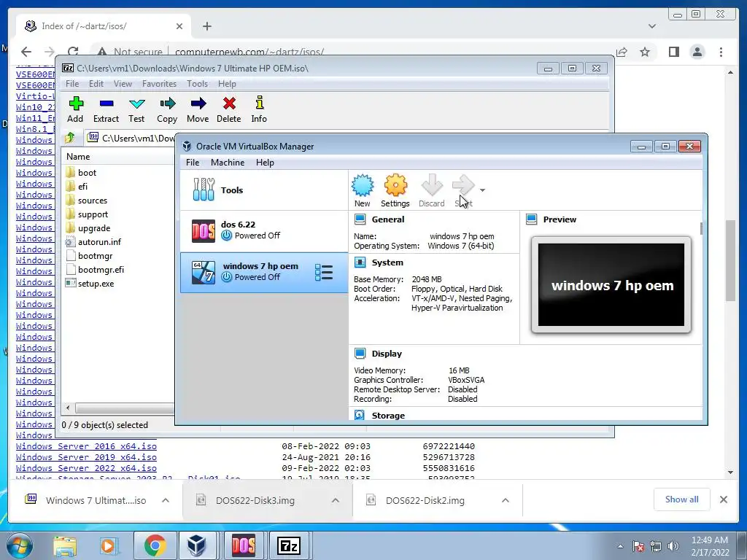The height and width of the screenshot is (560, 747).
Task: Open the machine tools list icon for windows 7 hp oem
Action: click(324, 273)
